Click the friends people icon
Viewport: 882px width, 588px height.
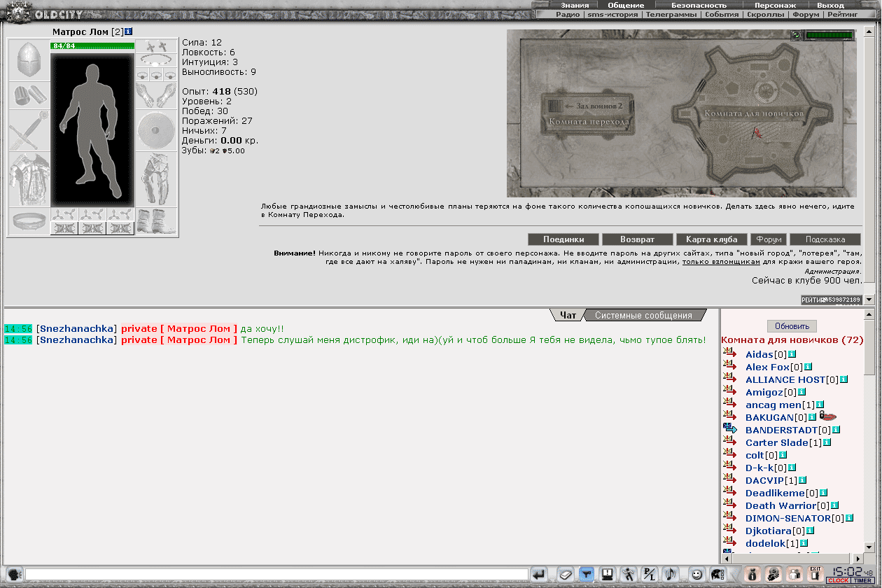point(794,575)
